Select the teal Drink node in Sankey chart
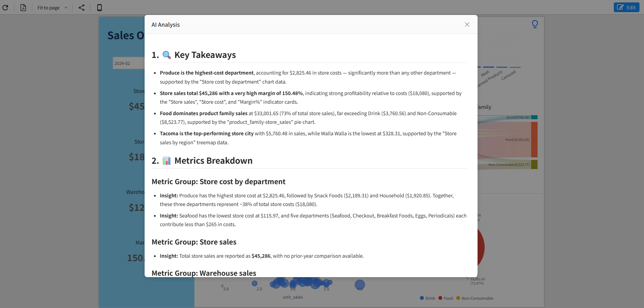644x308 pixels. [534, 117]
